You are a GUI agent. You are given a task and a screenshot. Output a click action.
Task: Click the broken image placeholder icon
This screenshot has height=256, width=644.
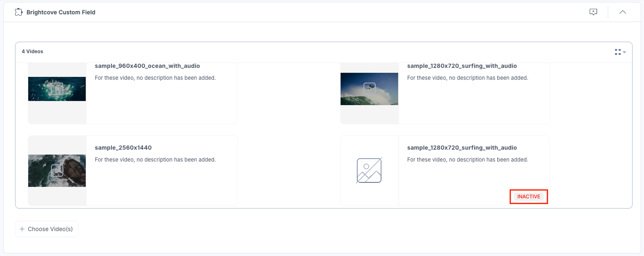click(x=369, y=170)
